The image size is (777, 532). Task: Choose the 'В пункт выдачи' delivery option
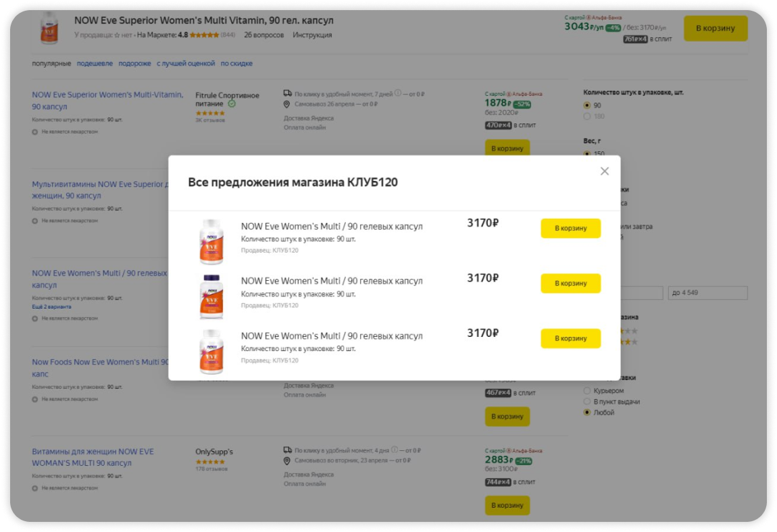pos(586,402)
